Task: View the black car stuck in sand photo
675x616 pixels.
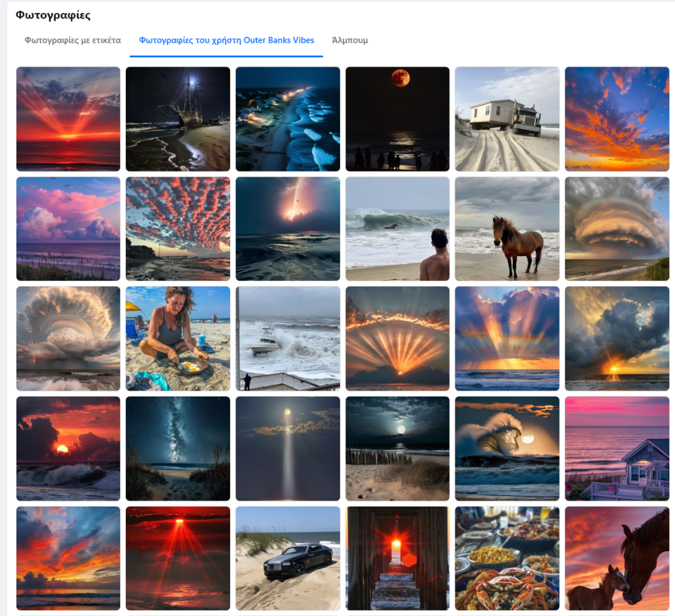Action: click(287, 558)
